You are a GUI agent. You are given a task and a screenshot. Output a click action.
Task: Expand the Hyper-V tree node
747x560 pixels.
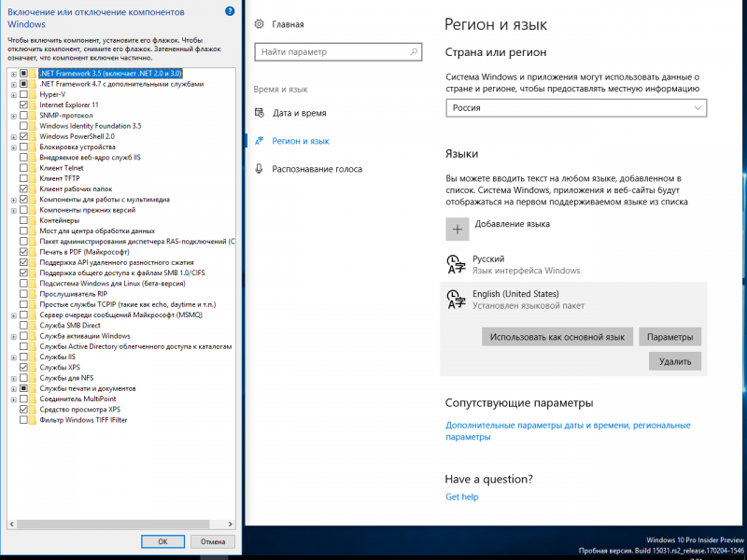click(14, 95)
